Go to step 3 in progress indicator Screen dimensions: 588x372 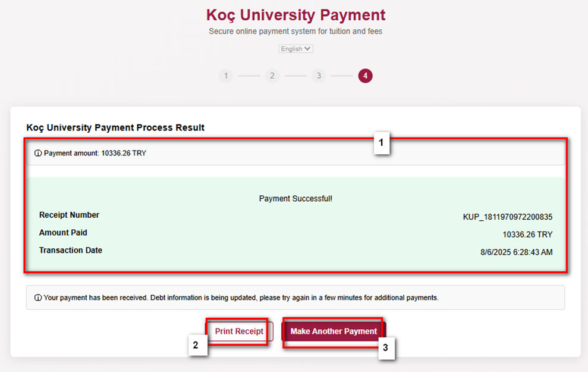[x=319, y=76]
